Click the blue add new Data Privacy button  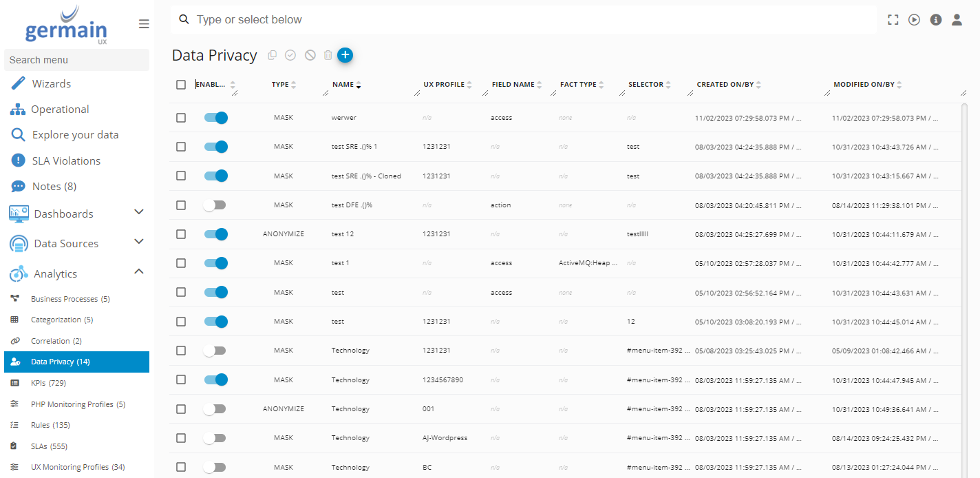[x=345, y=55]
